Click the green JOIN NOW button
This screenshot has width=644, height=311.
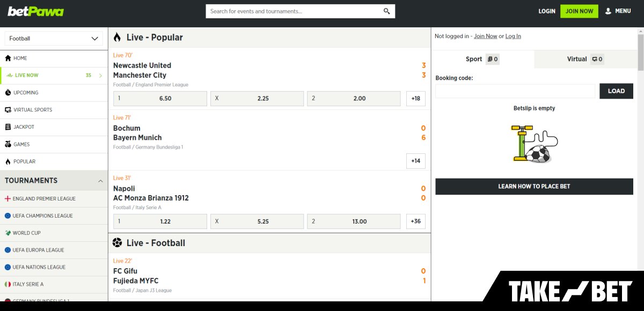[x=579, y=11]
